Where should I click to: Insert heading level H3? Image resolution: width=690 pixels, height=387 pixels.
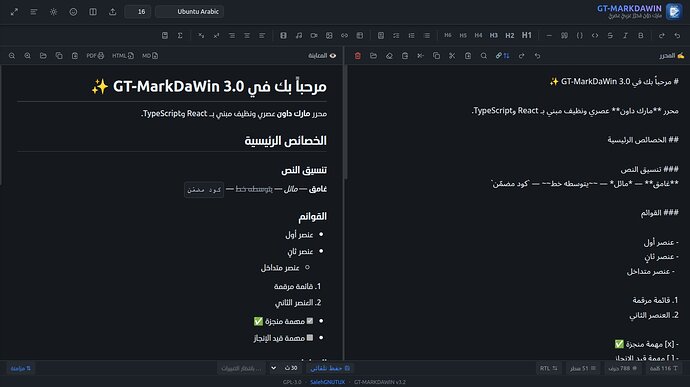pos(494,35)
